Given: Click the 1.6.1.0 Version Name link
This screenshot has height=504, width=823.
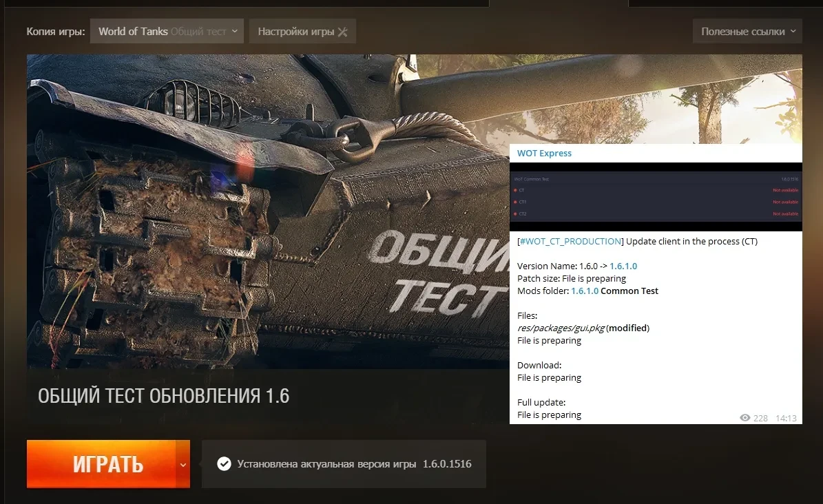Looking at the screenshot, I should [x=628, y=266].
